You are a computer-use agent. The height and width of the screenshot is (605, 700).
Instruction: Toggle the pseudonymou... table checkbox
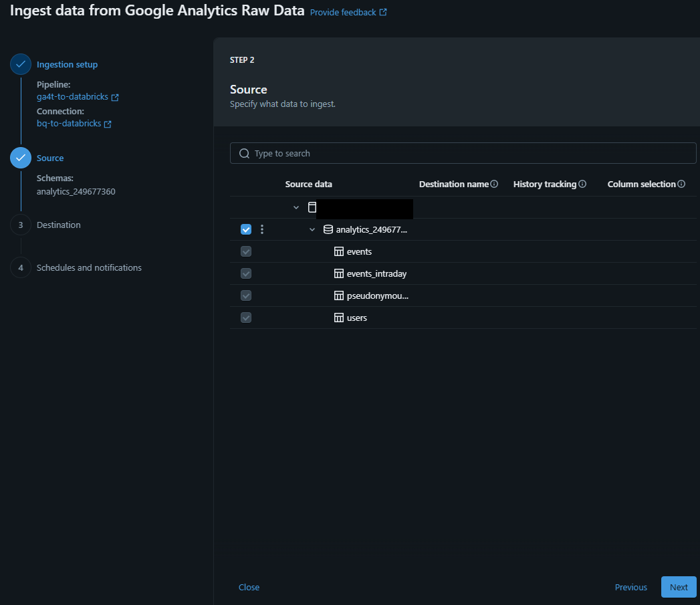[246, 295]
